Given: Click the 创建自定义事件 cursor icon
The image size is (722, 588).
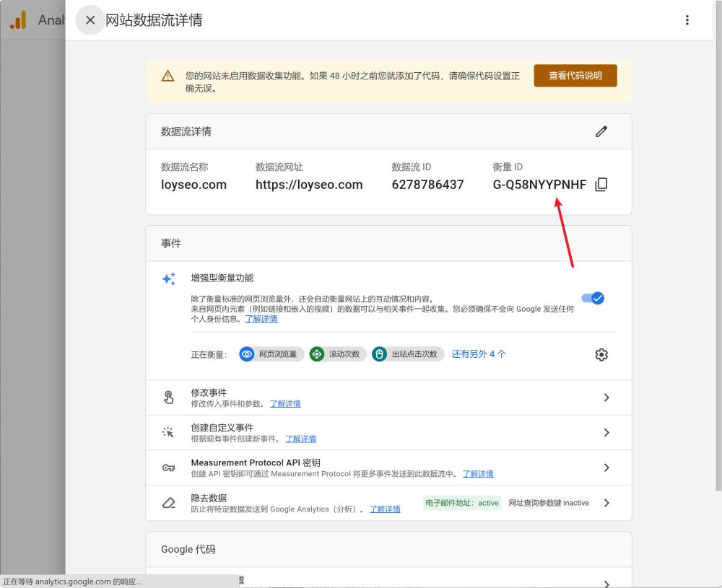Looking at the screenshot, I should pyautogui.click(x=168, y=432).
